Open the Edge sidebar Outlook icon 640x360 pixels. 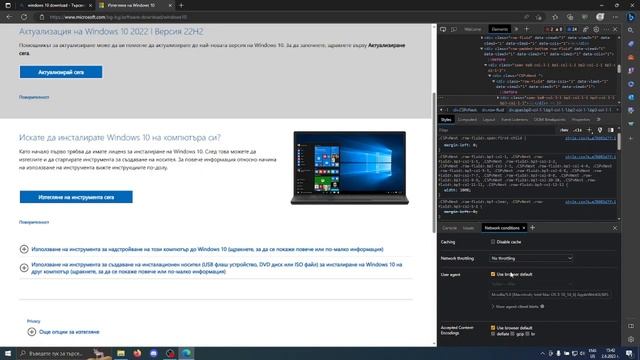pos(631,97)
